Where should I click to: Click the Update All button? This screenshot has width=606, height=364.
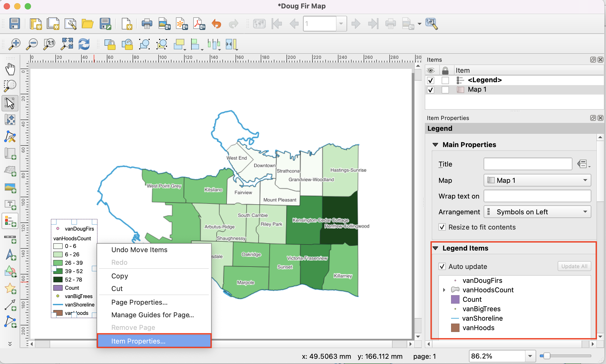574,266
